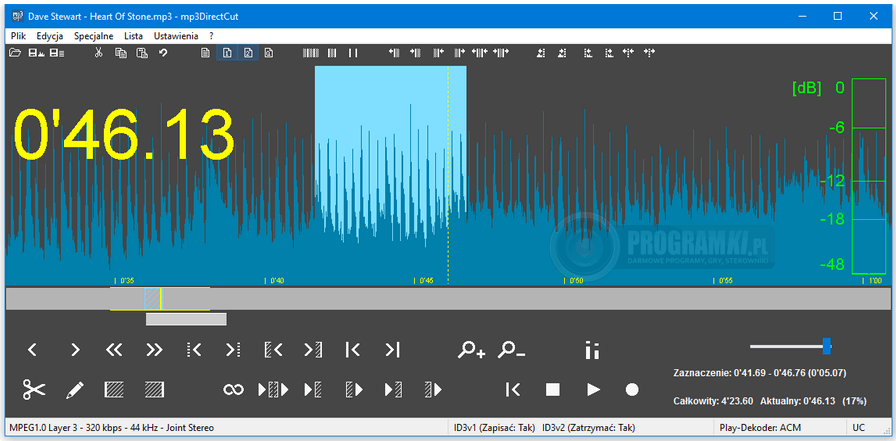Click the two-column level icon above volume area

592,350
